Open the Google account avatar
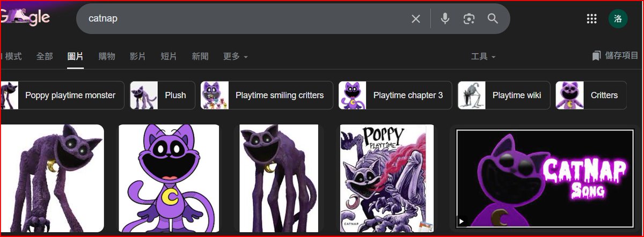 click(x=618, y=19)
